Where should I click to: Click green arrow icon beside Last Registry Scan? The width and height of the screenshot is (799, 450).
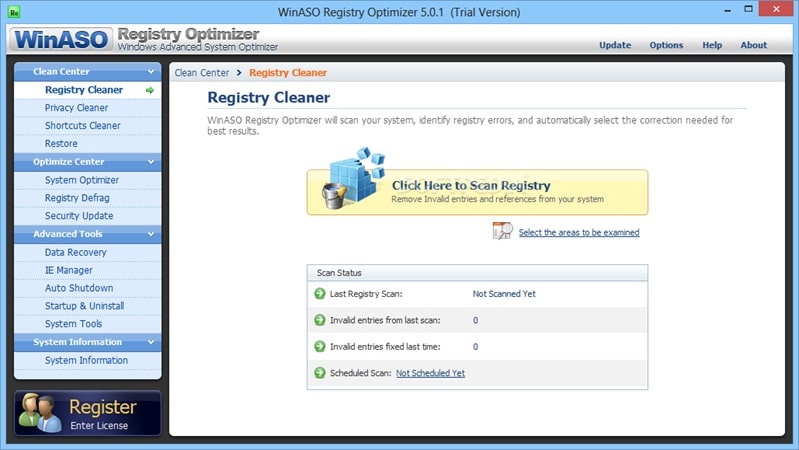click(x=319, y=294)
